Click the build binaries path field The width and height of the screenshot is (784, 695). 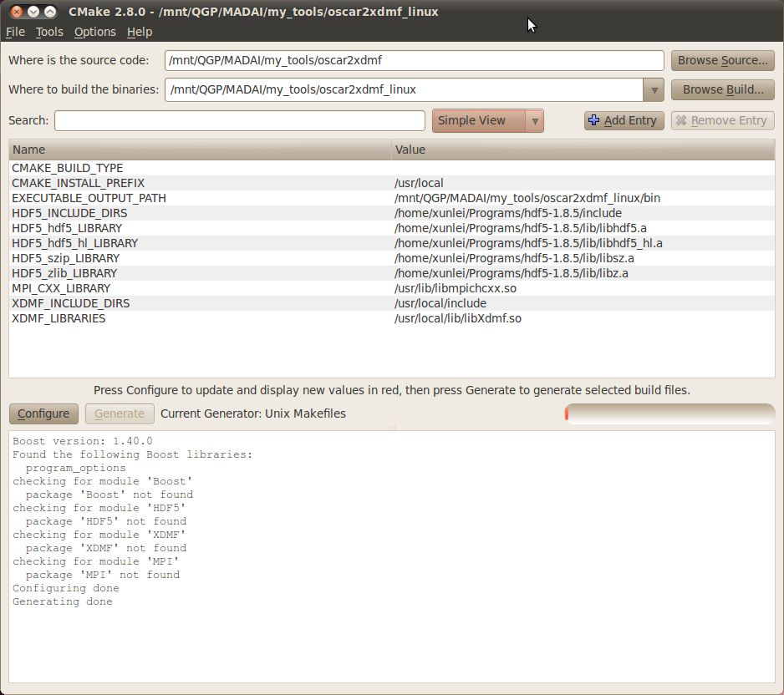pyautogui.click(x=404, y=90)
